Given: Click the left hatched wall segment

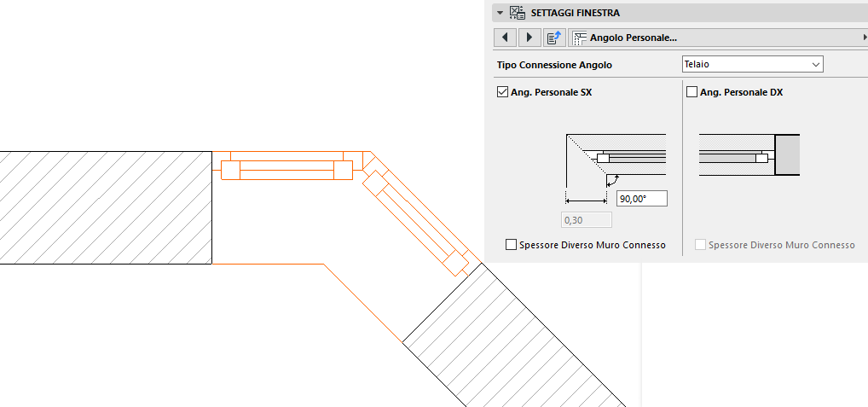Looking at the screenshot, I should tap(106, 207).
